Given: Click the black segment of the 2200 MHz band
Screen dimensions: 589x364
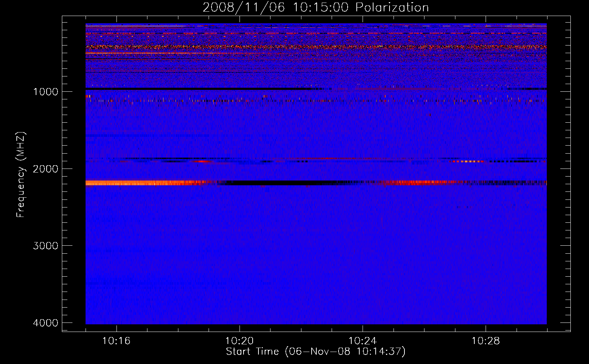Looking at the screenshot, I should [280, 183].
